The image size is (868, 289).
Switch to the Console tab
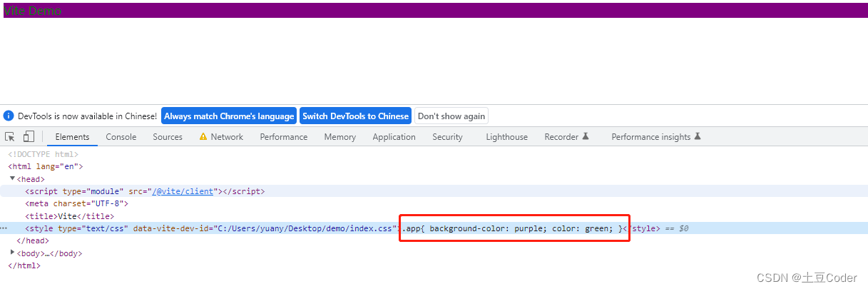point(121,137)
